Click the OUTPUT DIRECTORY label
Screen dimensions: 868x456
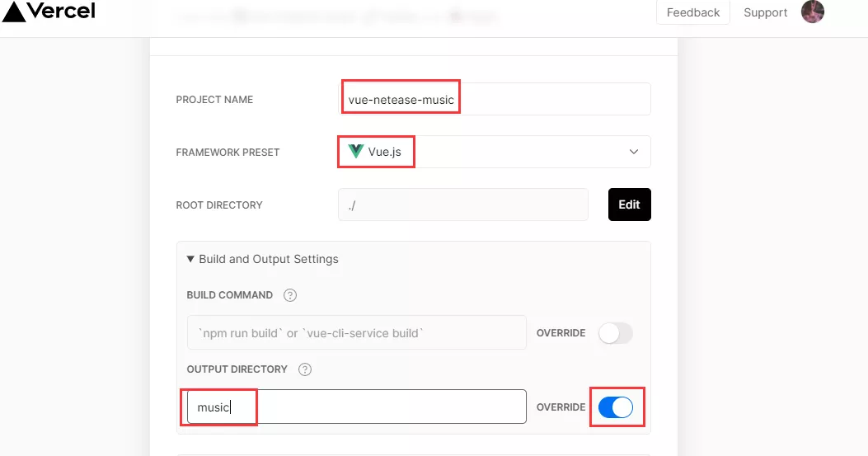237,369
